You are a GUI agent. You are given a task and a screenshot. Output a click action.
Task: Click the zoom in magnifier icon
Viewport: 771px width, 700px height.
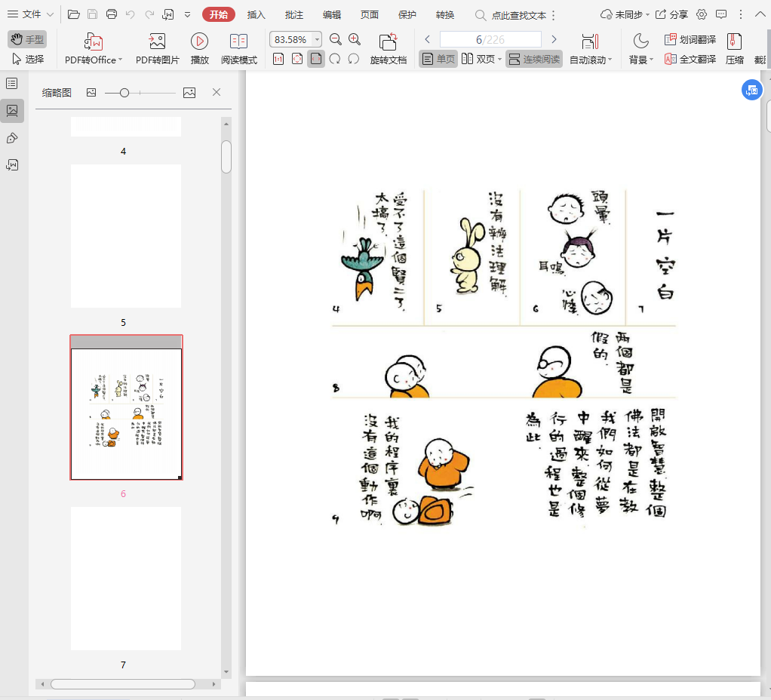[354, 40]
